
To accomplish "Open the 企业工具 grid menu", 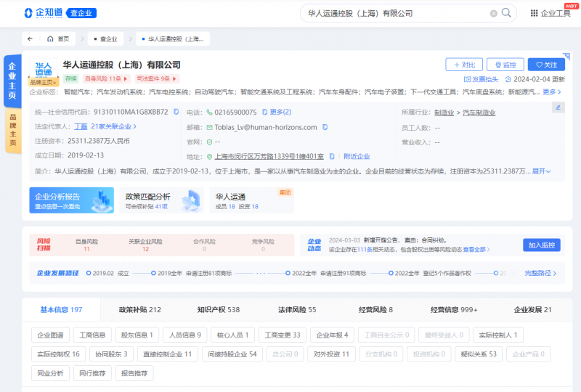I will coord(550,13).
